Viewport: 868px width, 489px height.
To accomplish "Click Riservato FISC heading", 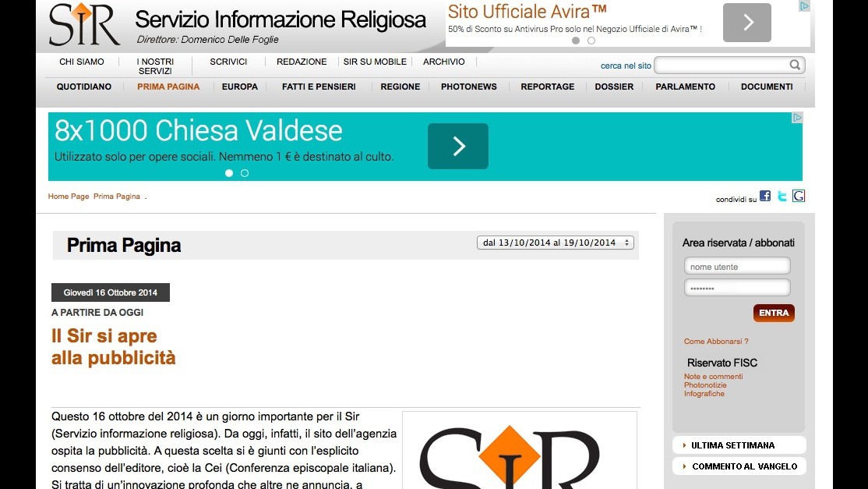I will [722, 363].
